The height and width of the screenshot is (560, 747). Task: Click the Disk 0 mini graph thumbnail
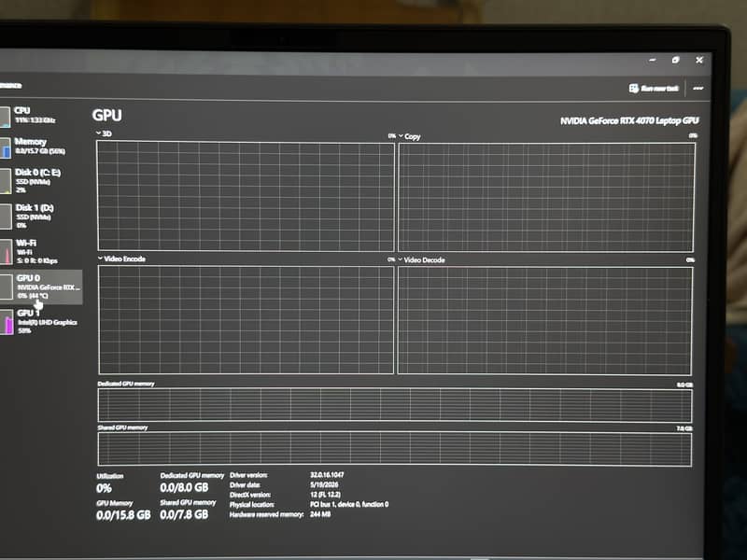click(x=6, y=181)
